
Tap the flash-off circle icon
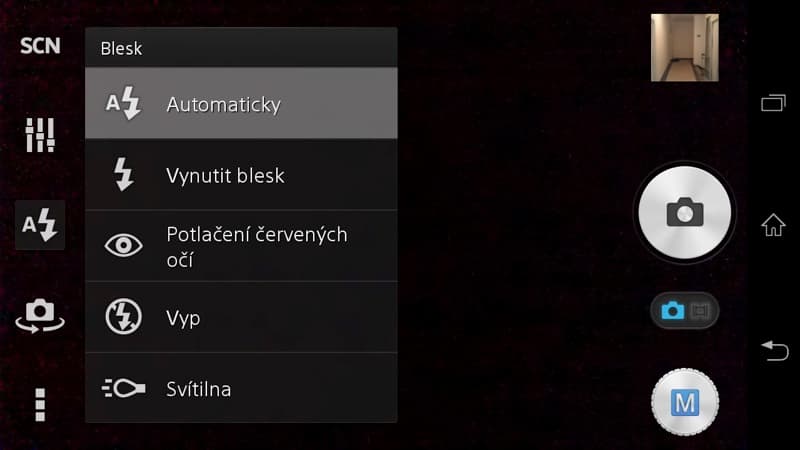coord(124,318)
